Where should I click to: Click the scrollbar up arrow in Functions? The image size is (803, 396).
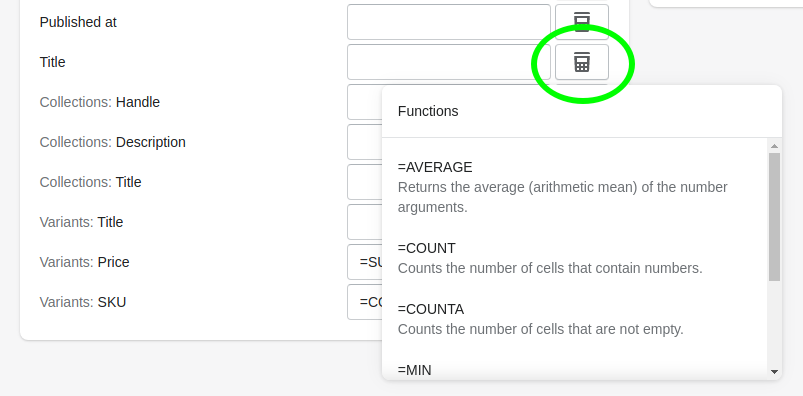pyautogui.click(x=774, y=146)
